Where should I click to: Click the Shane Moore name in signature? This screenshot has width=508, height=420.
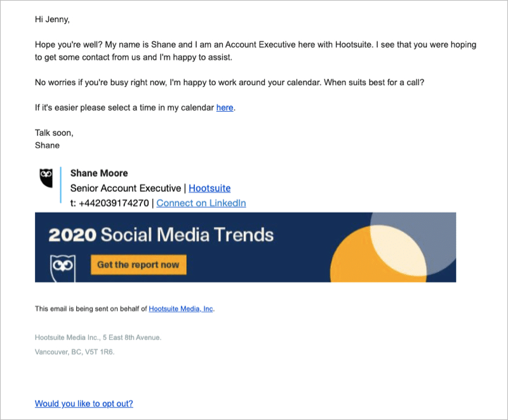coord(99,173)
